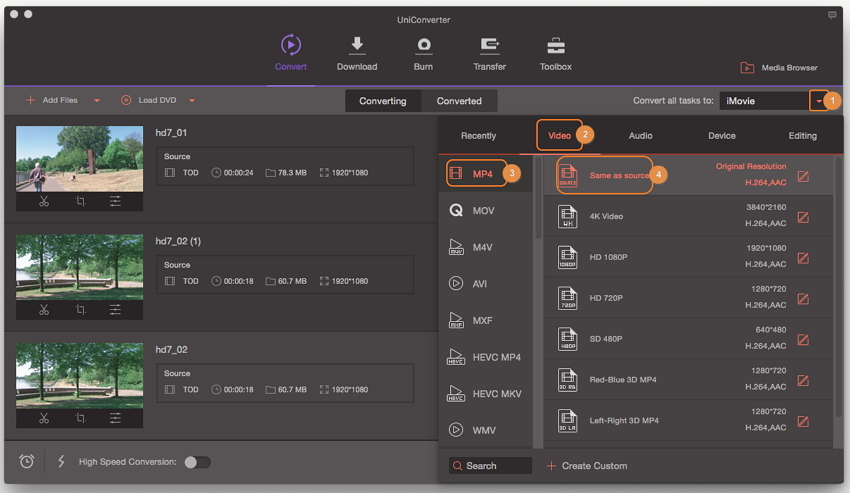Select the hd7_01 video thumbnail
Screen dimensions: 850x493
click(x=79, y=157)
